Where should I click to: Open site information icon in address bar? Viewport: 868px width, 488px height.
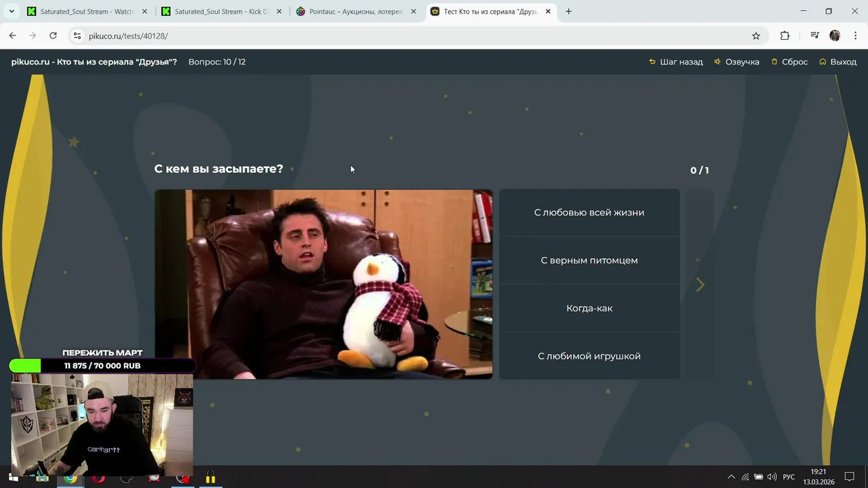77,36
